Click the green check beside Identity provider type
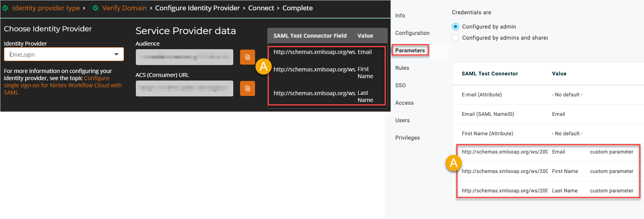 (x=6, y=8)
